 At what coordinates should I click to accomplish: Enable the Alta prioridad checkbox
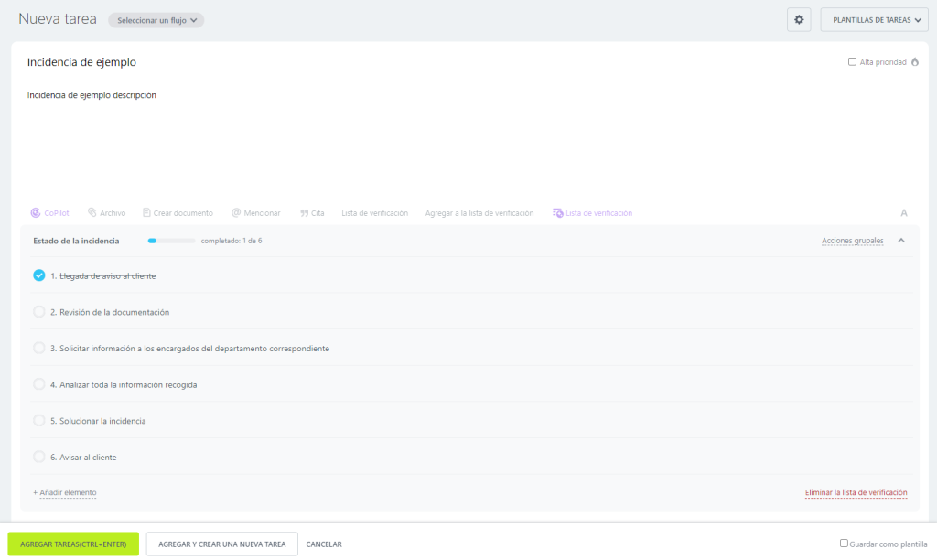[x=852, y=62]
